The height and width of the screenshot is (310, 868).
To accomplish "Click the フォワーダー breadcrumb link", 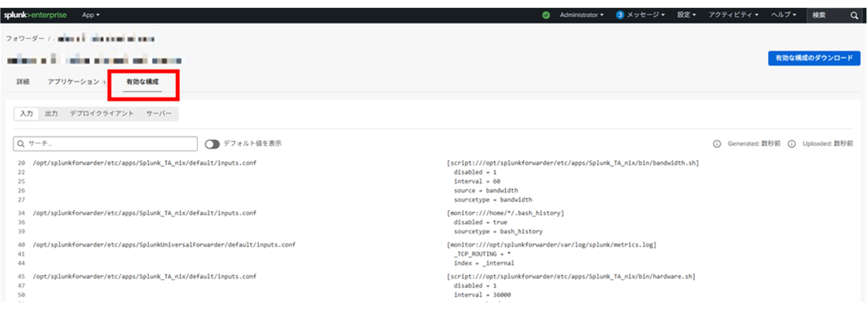I will coord(24,38).
